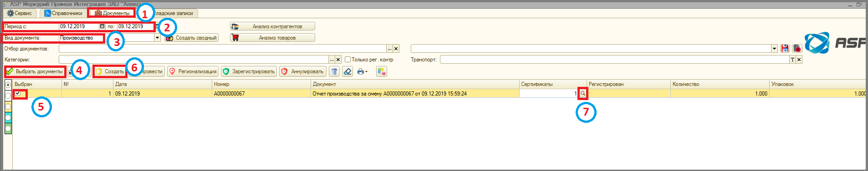
Task: Click the Зарегистрировать button
Action: click(249, 71)
